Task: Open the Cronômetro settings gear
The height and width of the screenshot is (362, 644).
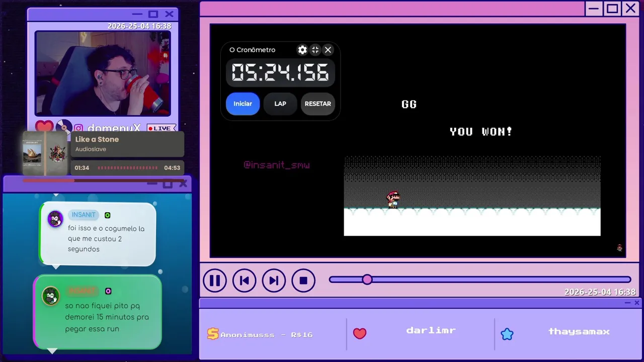Action: point(302,50)
